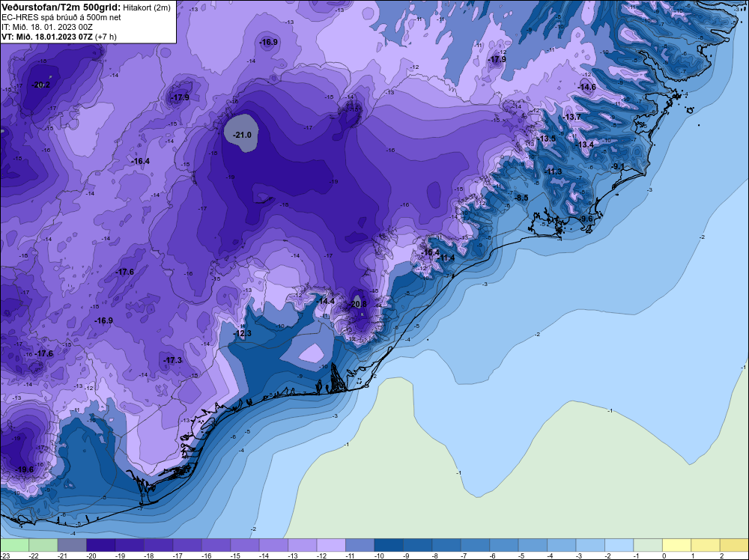
Task: Click the legend swatch labeled -4
Action: [561, 545]
